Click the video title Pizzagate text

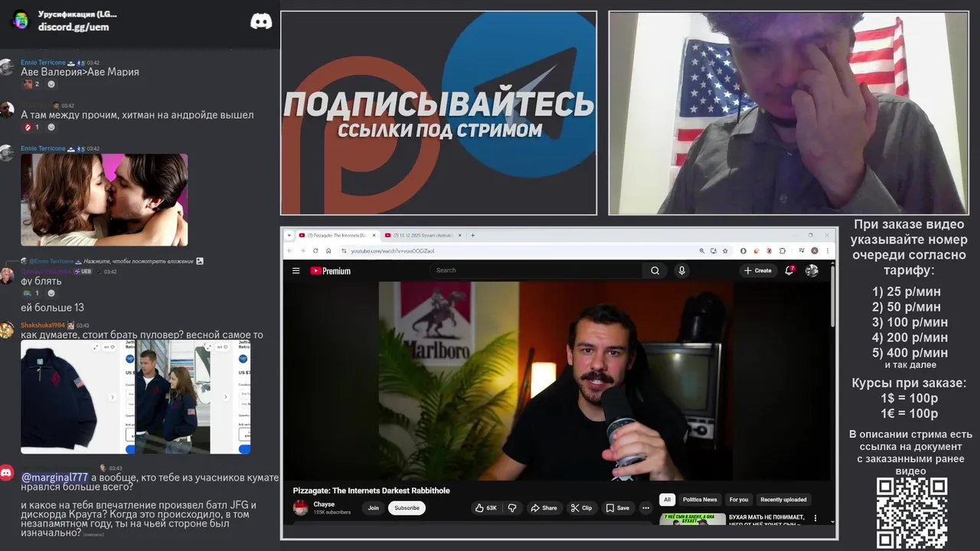pos(371,491)
